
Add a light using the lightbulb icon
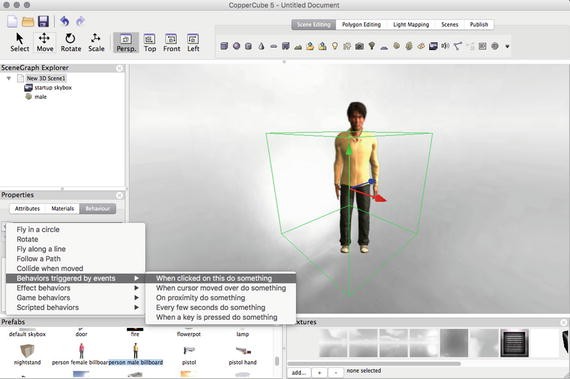(335, 46)
